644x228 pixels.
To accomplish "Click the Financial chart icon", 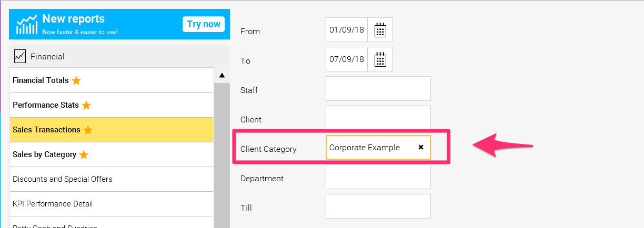I will [20, 56].
